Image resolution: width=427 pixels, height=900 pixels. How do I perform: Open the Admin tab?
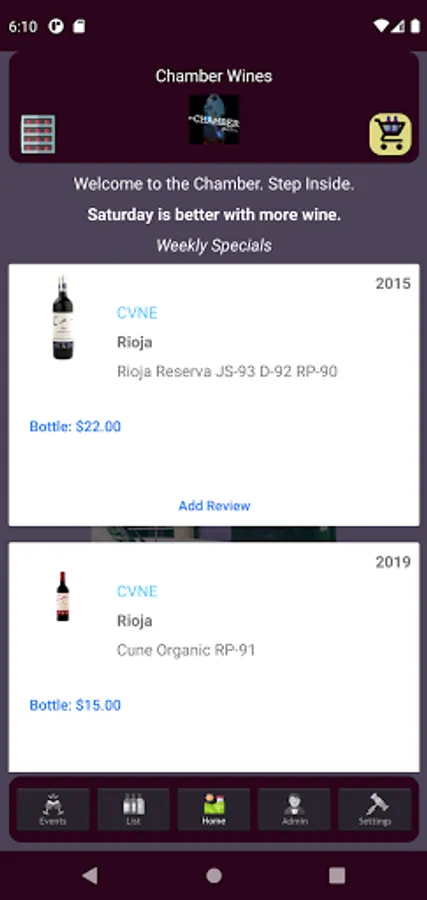pos(294,809)
